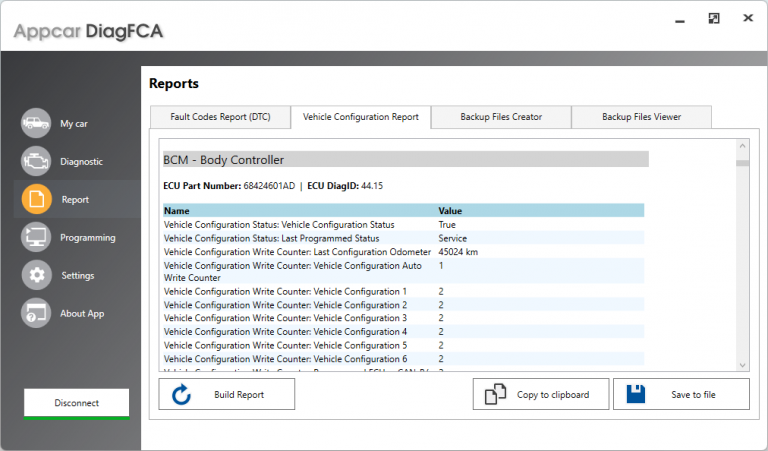
Task: Click the scrollbar up arrow in report
Action: [742, 146]
